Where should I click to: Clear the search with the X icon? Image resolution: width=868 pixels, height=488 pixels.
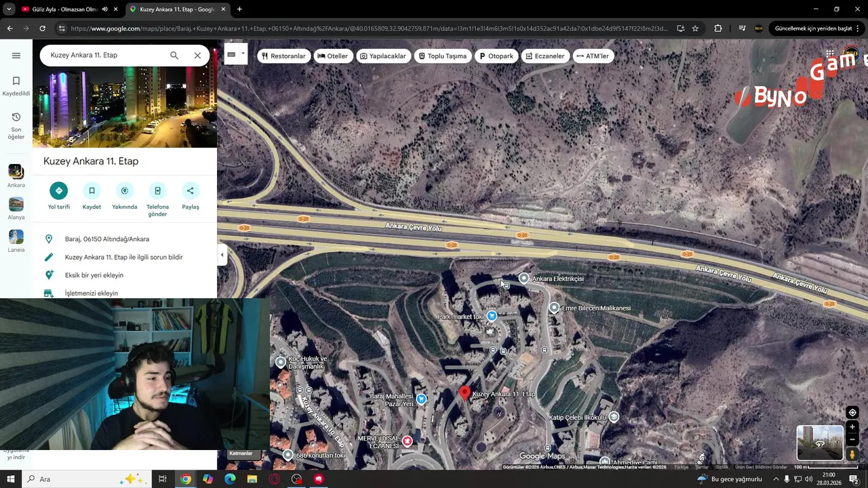(x=197, y=56)
